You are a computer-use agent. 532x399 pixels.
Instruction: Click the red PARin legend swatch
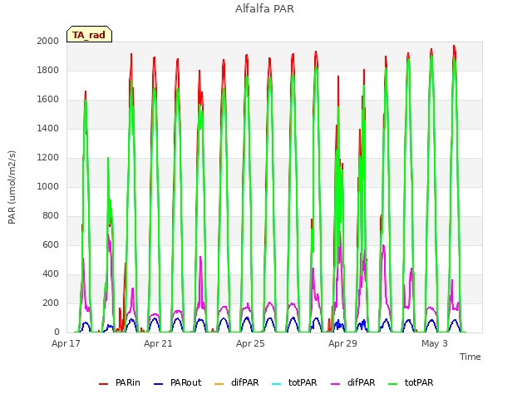coord(103,384)
